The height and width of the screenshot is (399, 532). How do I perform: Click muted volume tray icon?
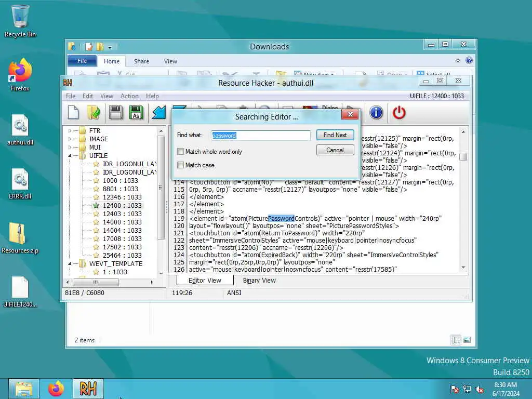480,389
